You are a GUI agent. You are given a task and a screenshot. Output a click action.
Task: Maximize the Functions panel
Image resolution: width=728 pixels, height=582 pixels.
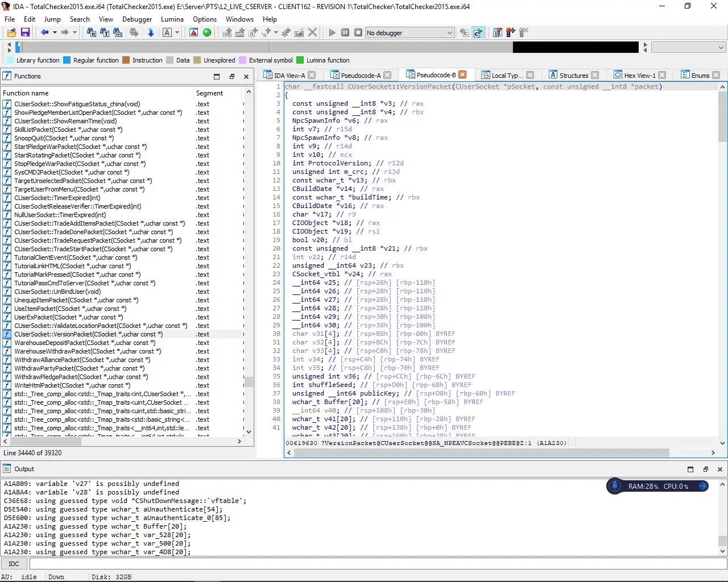pos(217,76)
